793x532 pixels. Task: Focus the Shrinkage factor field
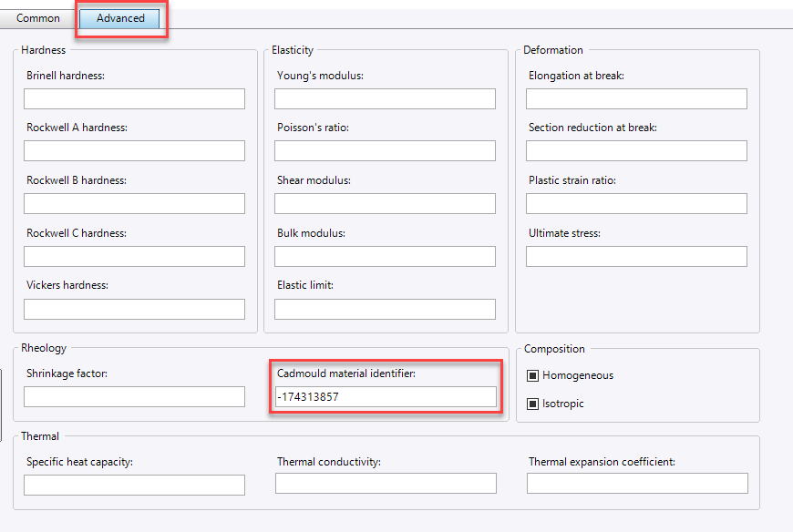coord(134,397)
